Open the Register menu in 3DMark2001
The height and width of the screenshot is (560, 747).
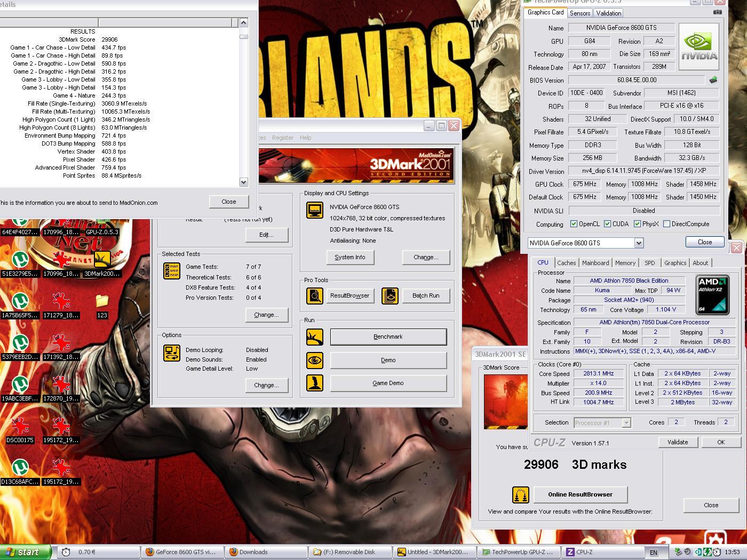(283, 138)
